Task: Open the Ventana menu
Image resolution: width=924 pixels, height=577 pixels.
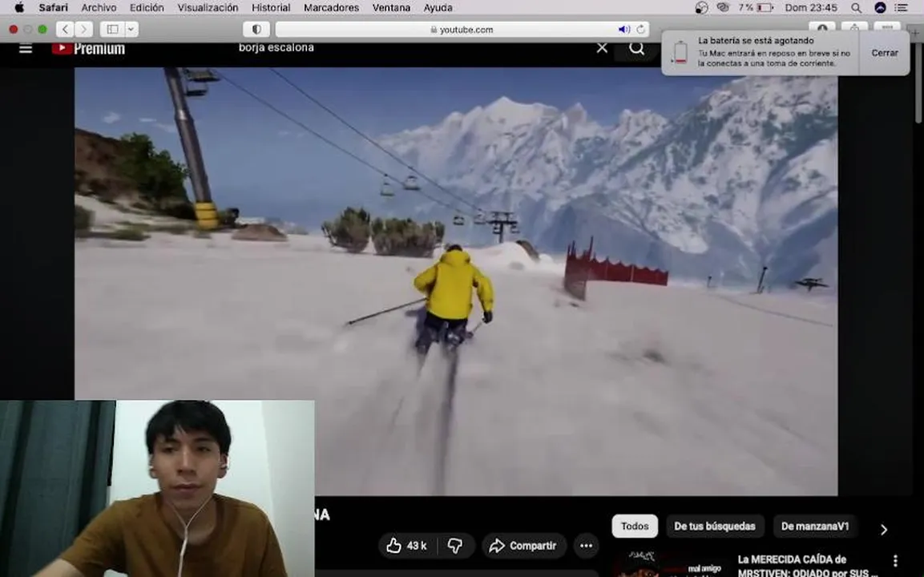Action: click(391, 8)
